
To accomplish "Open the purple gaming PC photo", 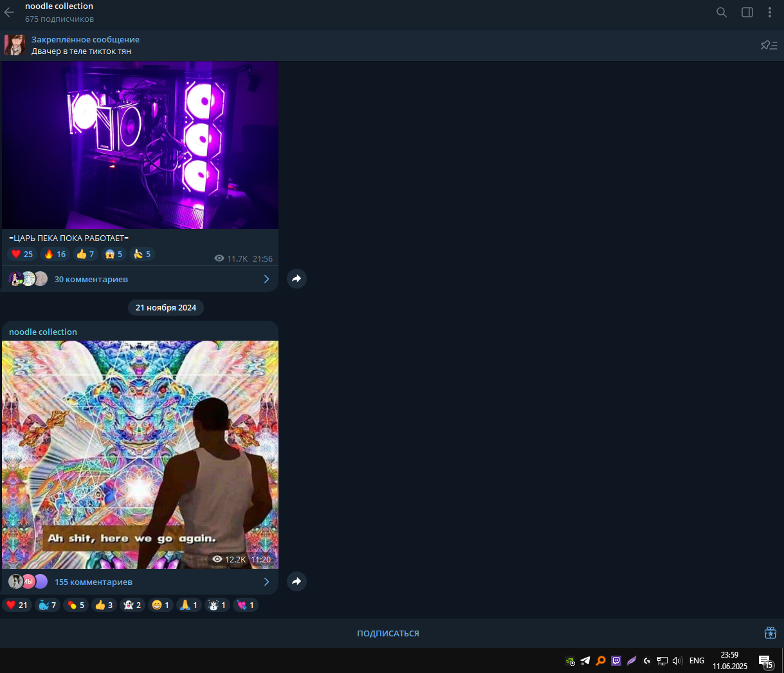I will pos(140,145).
